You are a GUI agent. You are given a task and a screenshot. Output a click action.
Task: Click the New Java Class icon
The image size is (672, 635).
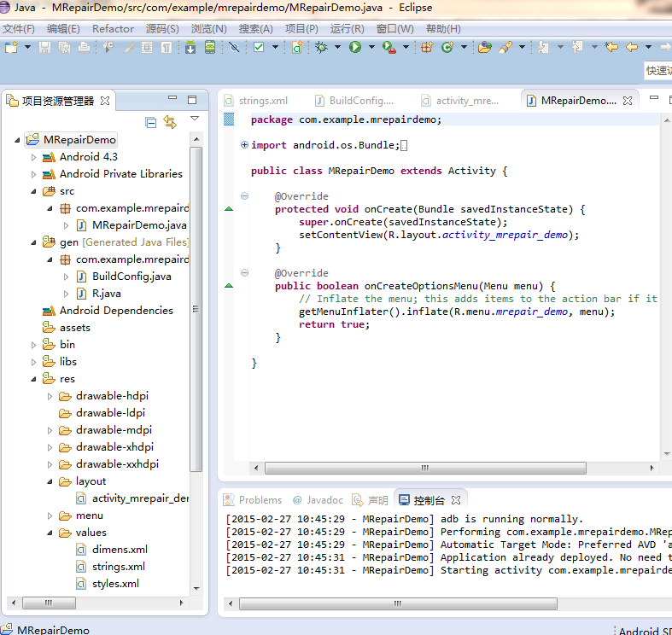coord(447,47)
